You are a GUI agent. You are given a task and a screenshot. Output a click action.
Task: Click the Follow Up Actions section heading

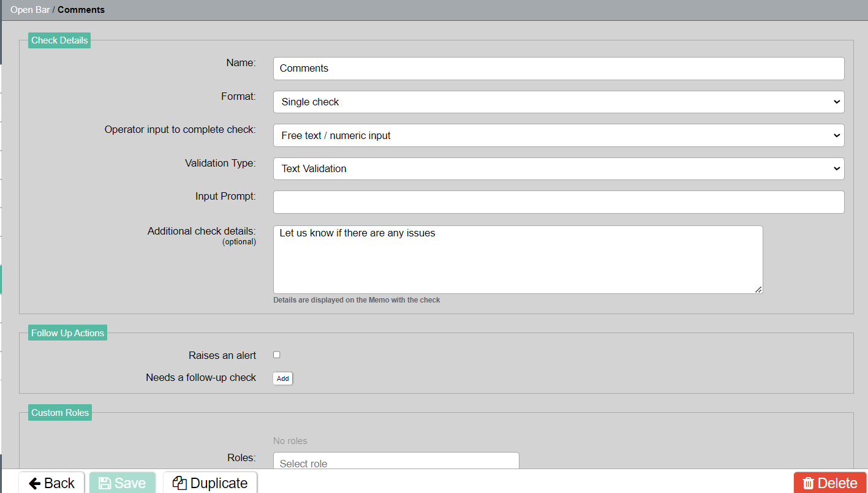click(67, 333)
